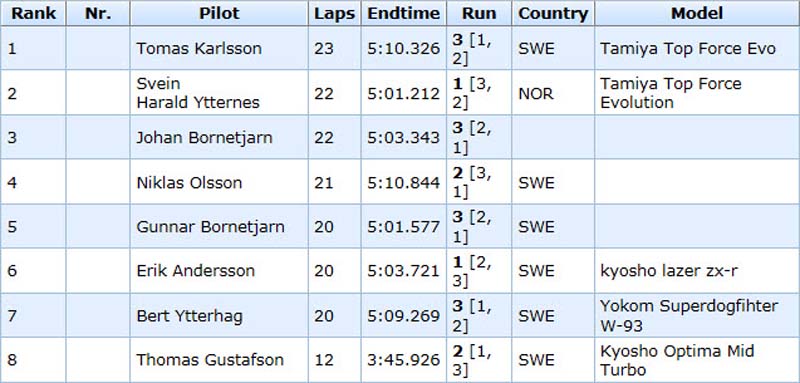800x383 pixels.
Task: Select Erik Andersson row name
Action: 195,271
